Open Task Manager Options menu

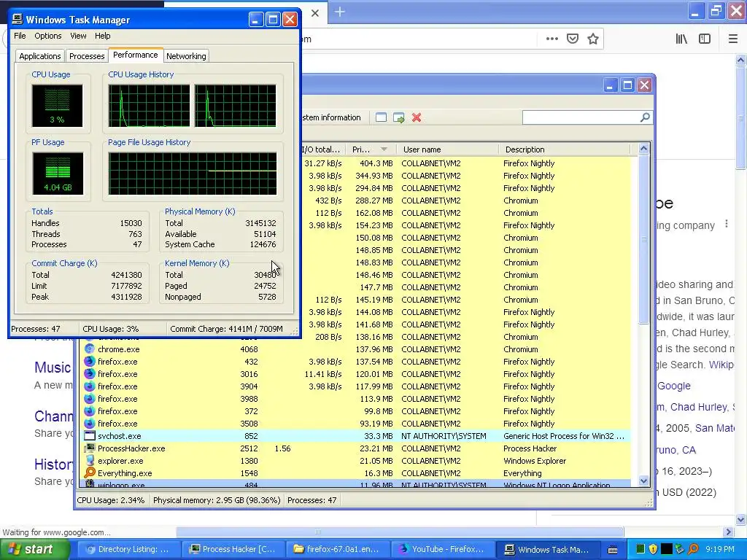[x=47, y=36]
